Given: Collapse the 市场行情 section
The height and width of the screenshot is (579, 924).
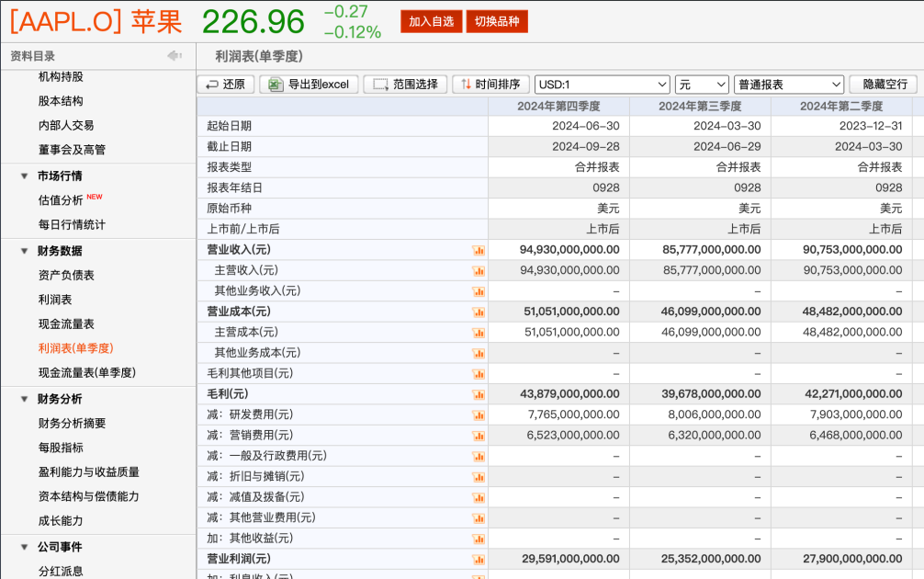Looking at the screenshot, I should tap(24, 176).
